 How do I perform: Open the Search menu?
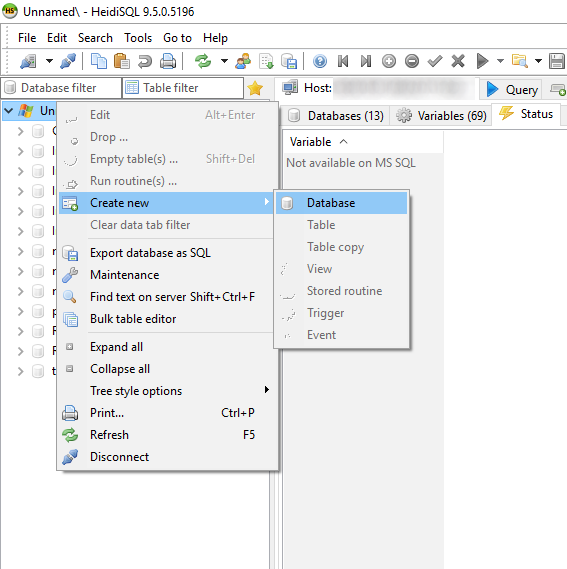coord(95,38)
